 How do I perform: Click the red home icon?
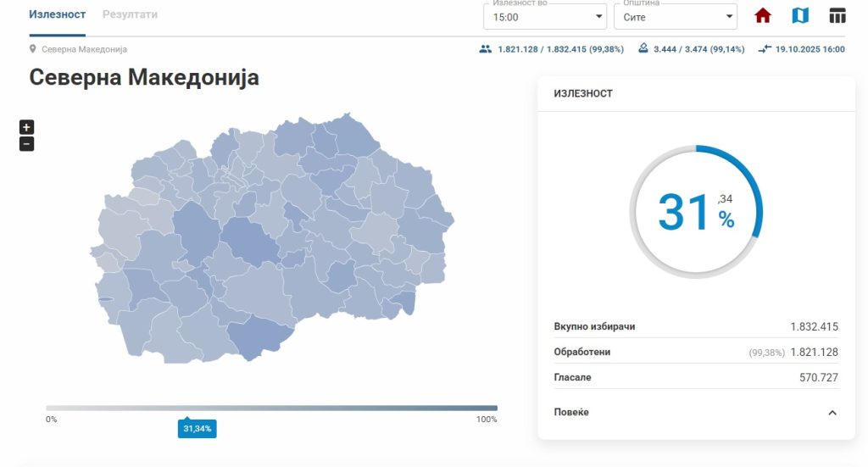(x=763, y=16)
